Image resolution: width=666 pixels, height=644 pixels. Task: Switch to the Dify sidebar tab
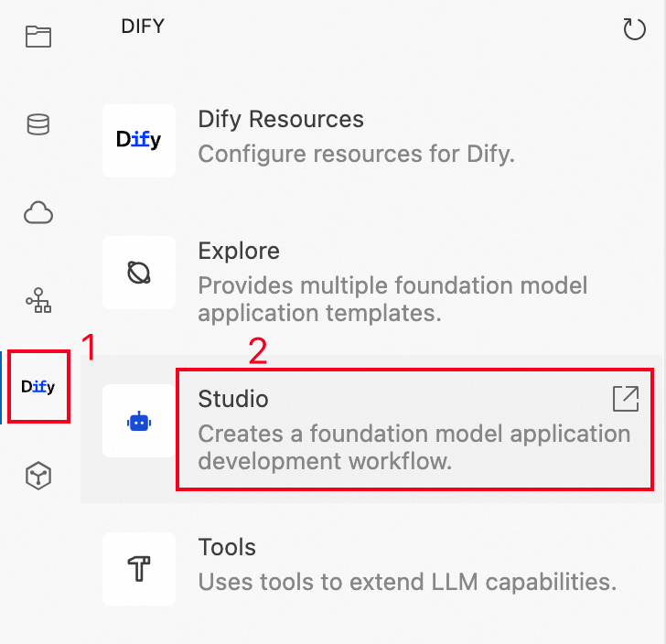pos(38,387)
